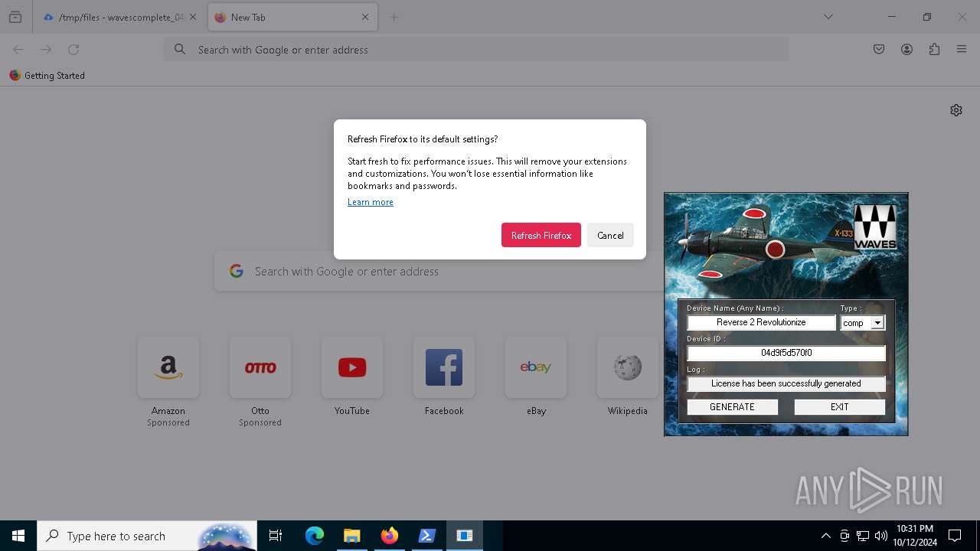Click the Waves logo in keygen
This screenshot has width=980, height=551.
coord(875,227)
